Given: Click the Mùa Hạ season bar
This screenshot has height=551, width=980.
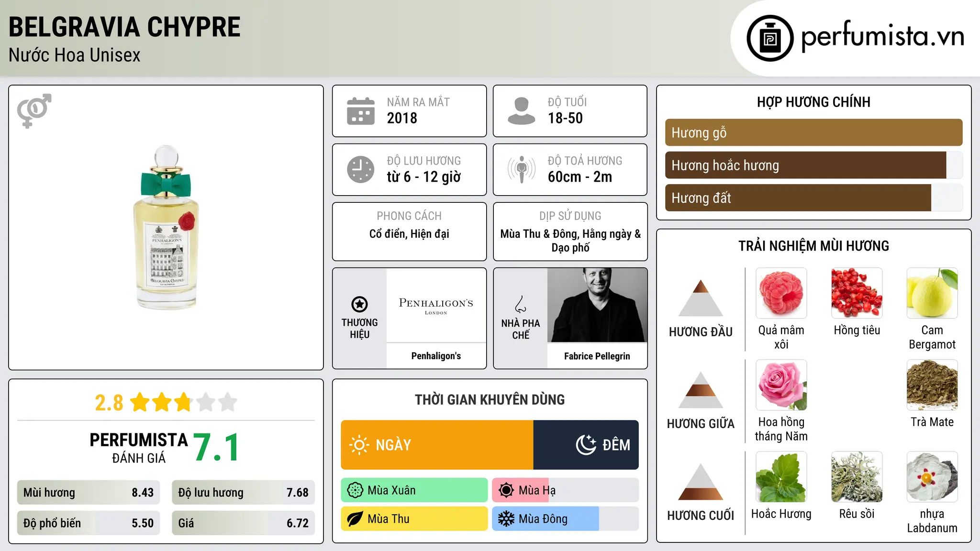Looking at the screenshot, I should point(566,490).
